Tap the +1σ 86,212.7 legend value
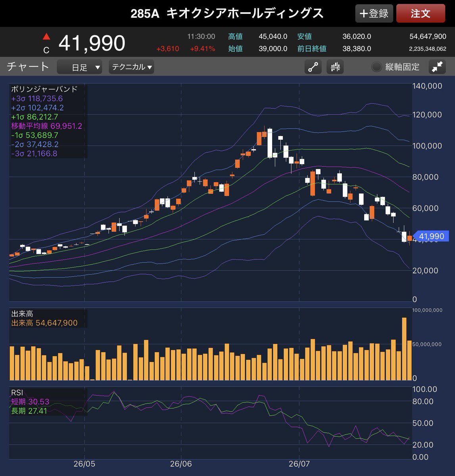The width and height of the screenshot is (455, 476). [35, 117]
